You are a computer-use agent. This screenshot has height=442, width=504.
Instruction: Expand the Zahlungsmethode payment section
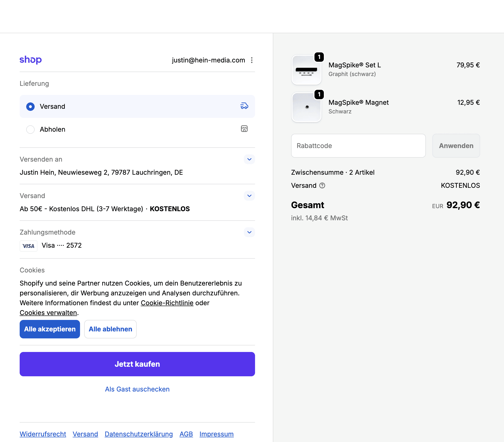(249, 232)
